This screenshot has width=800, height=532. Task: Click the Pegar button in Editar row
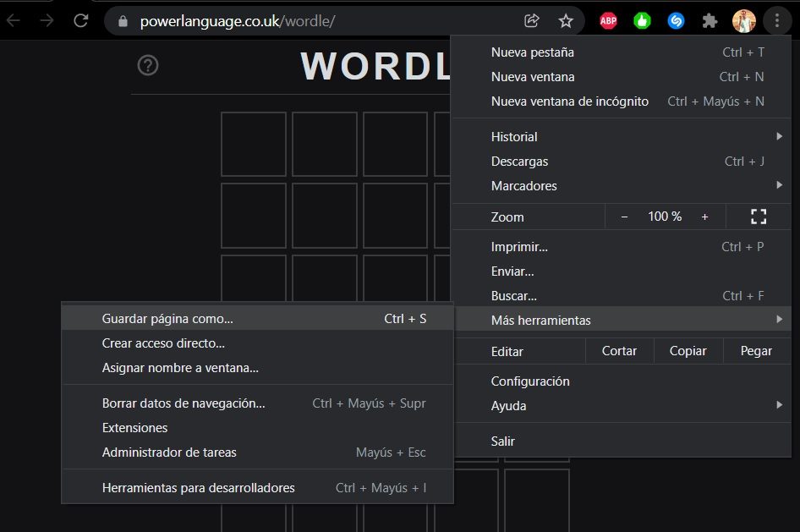(756, 351)
